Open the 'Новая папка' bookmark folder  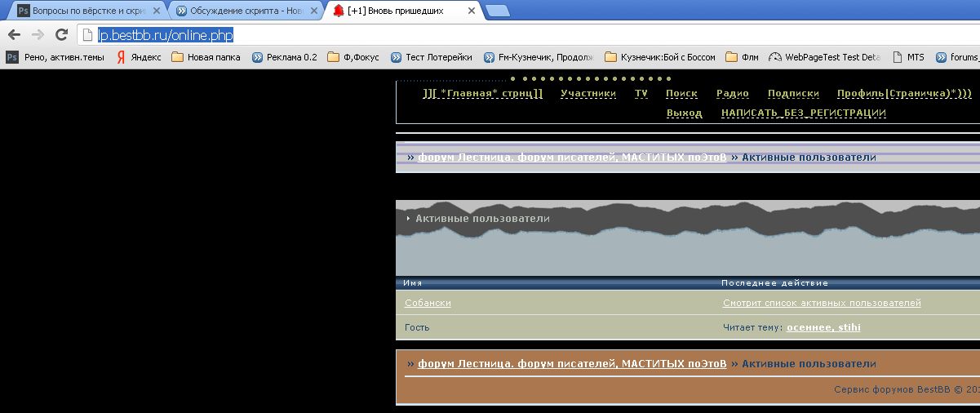click(206, 57)
